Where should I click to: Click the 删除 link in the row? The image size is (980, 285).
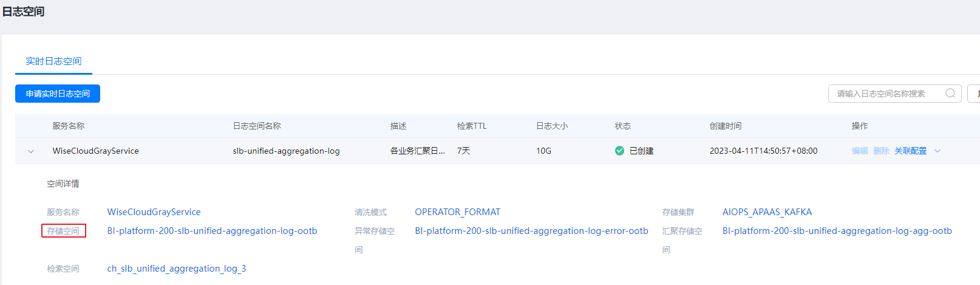tap(881, 151)
